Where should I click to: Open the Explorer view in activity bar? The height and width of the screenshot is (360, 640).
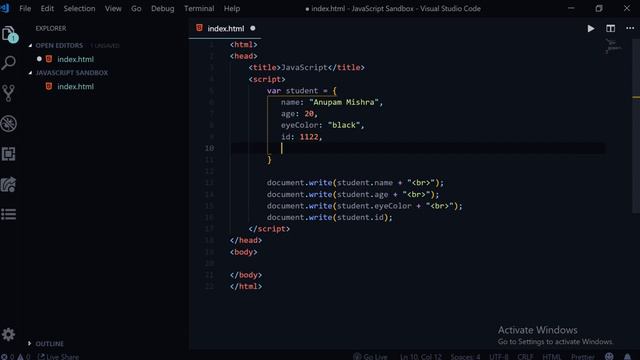9,35
